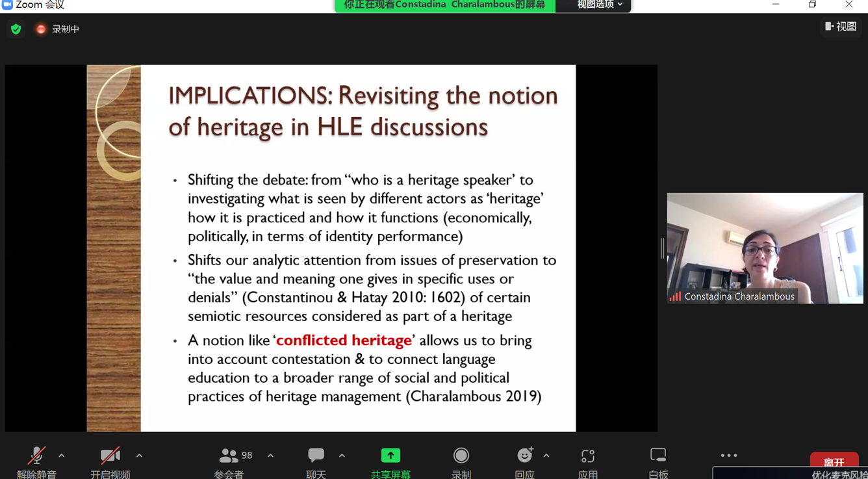Expand audio options arrow beside microphone

tap(62, 456)
